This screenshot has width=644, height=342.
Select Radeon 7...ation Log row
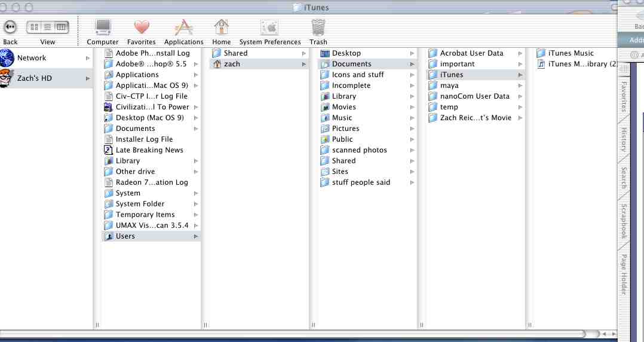pyautogui.click(x=151, y=182)
